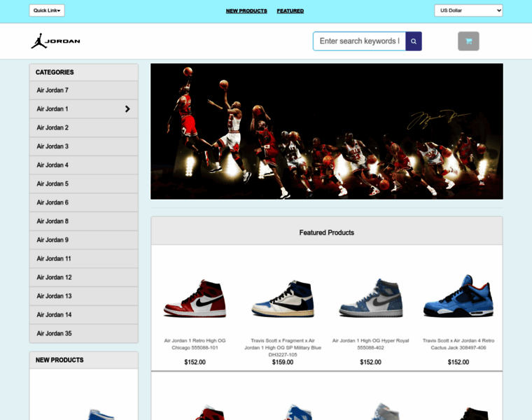Open Air Jordan 1 High OG Hyper Royal title

370,344
